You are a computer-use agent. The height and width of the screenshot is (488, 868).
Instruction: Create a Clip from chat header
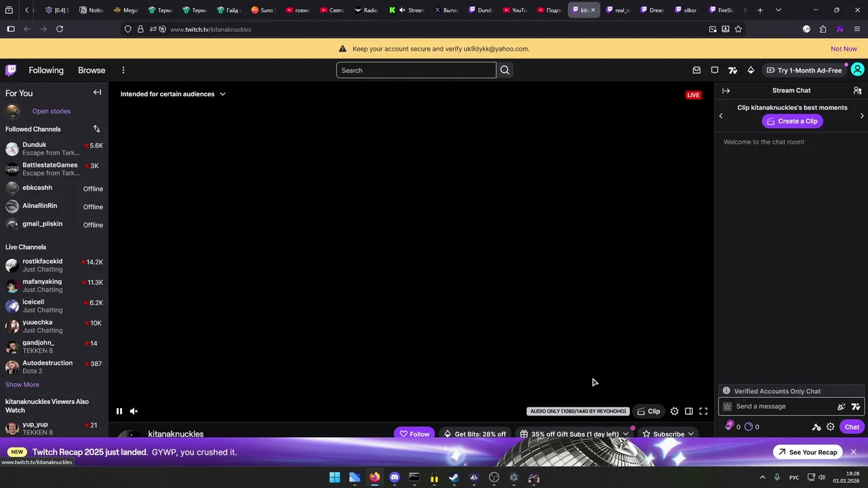792,121
